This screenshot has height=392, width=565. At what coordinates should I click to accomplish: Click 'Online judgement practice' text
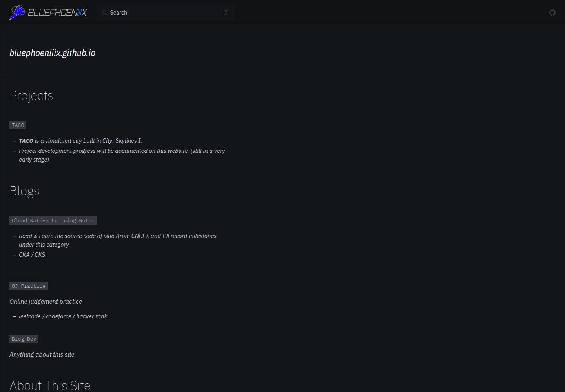pyautogui.click(x=46, y=301)
